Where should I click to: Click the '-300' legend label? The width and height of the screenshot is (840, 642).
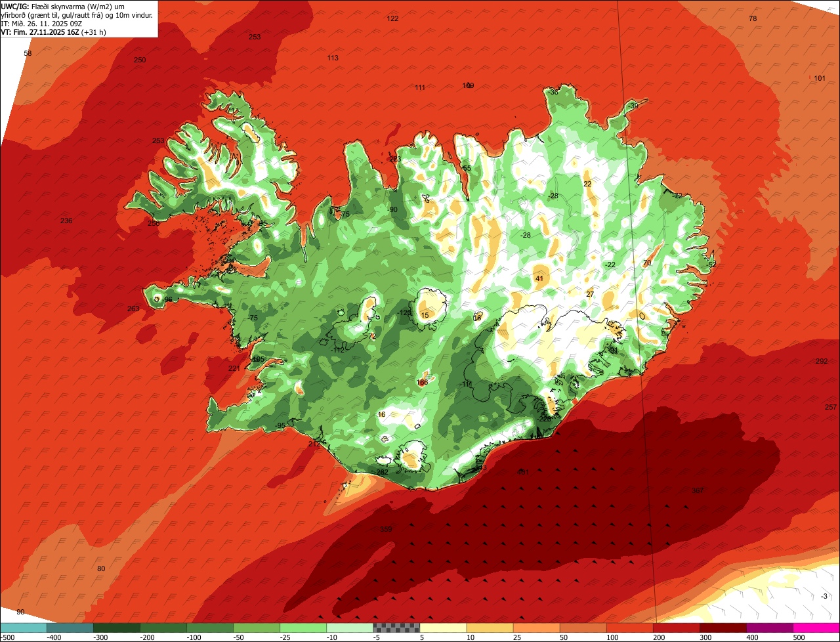pyautogui.click(x=102, y=637)
